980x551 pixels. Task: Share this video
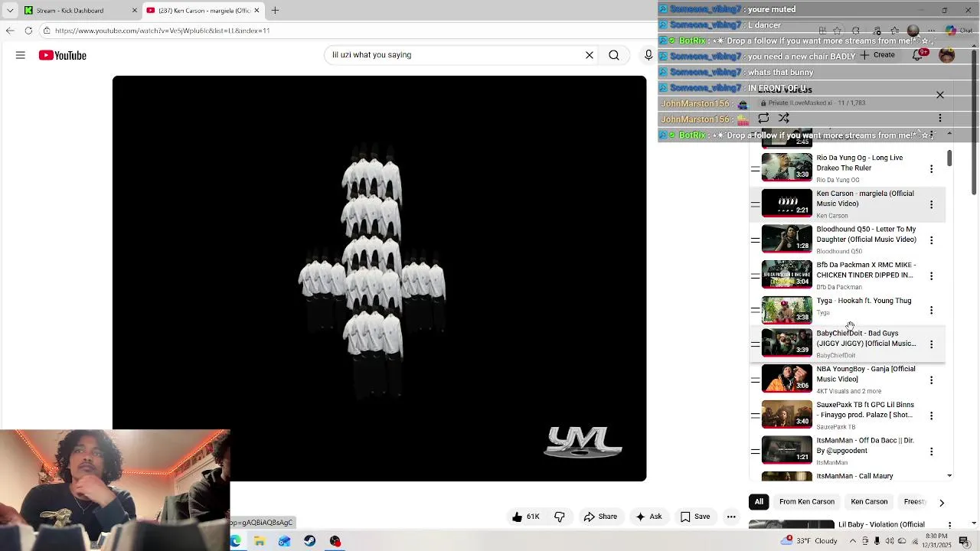tap(600, 517)
